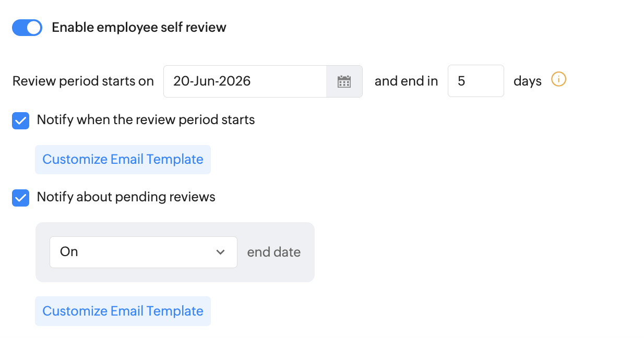Click the 'days' unit label

(527, 81)
